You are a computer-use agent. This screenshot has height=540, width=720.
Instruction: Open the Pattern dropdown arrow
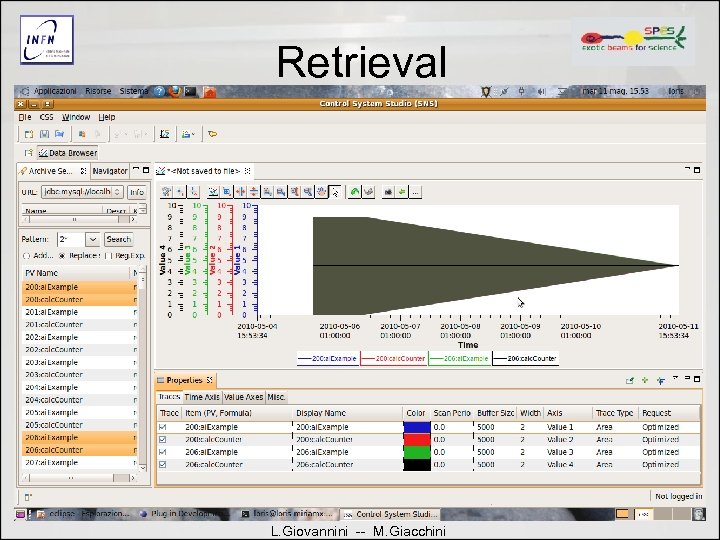(92, 239)
